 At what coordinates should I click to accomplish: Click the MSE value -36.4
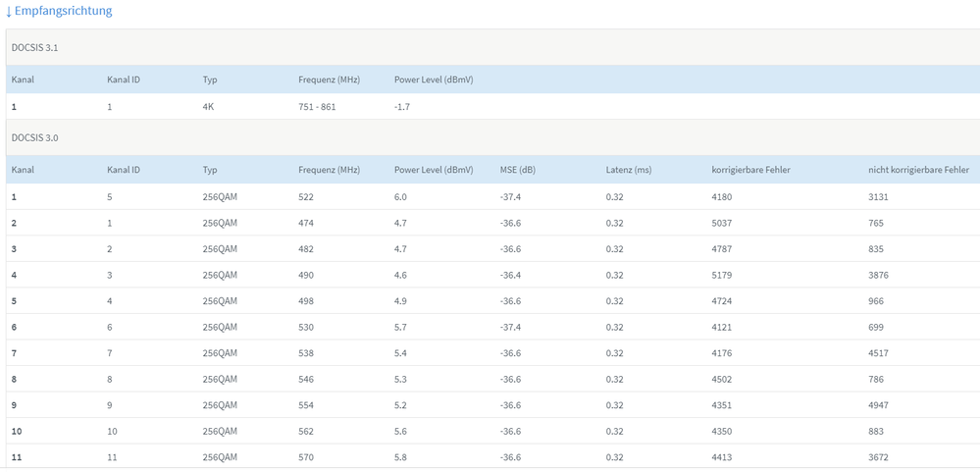tap(510, 276)
